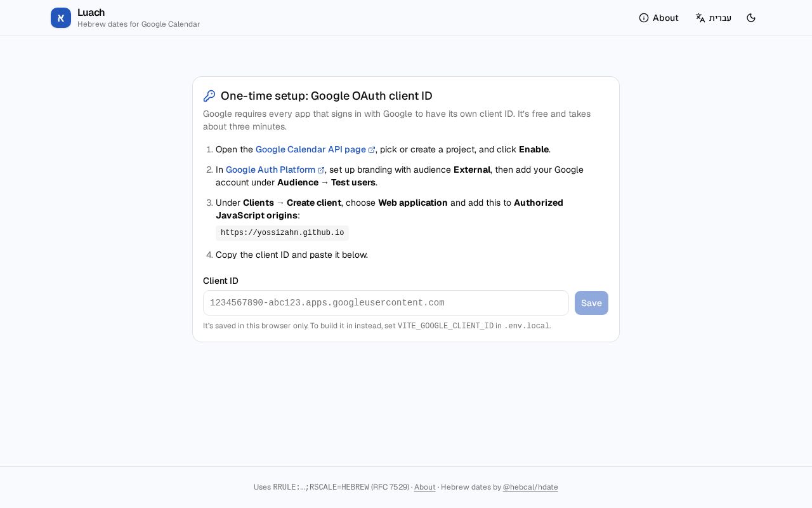Click the Luach title text

pyautogui.click(x=91, y=13)
